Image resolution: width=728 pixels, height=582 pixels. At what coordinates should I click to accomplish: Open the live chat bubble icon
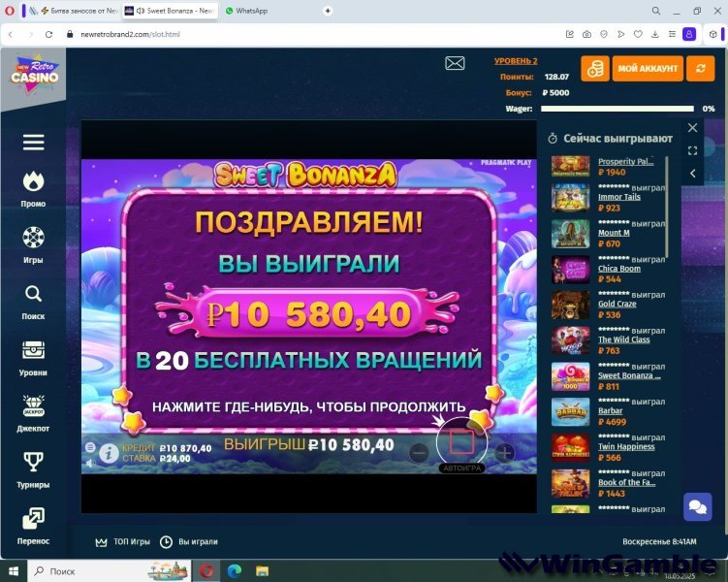tap(697, 506)
